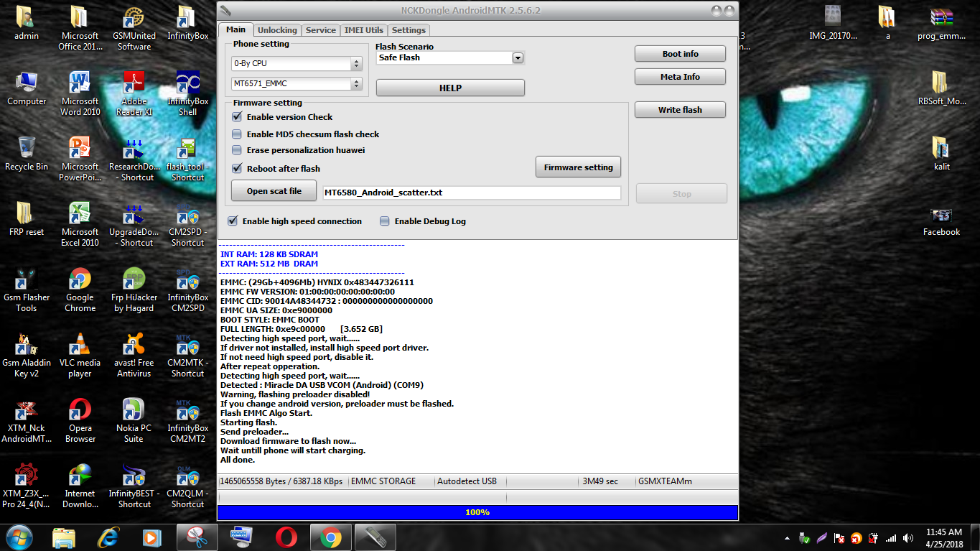Open Windows Explorer from taskbar
Screen dimensions: 980x551
click(x=64, y=537)
